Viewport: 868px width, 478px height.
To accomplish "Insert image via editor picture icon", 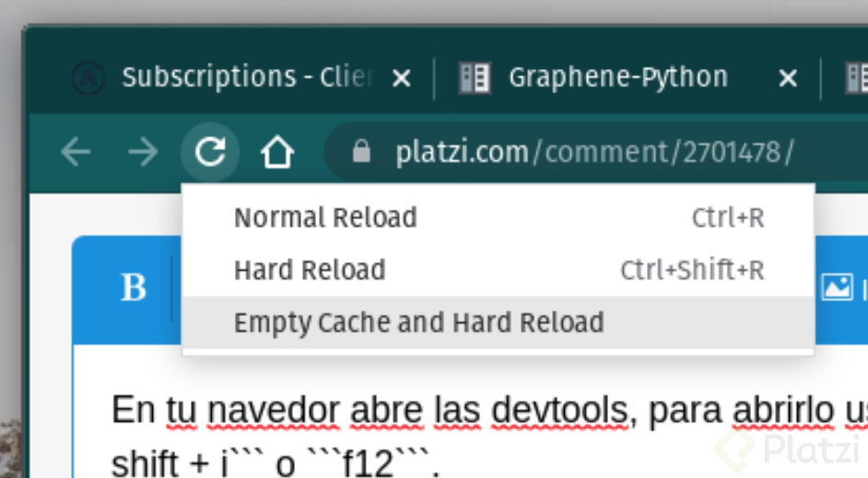I will point(837,287).
